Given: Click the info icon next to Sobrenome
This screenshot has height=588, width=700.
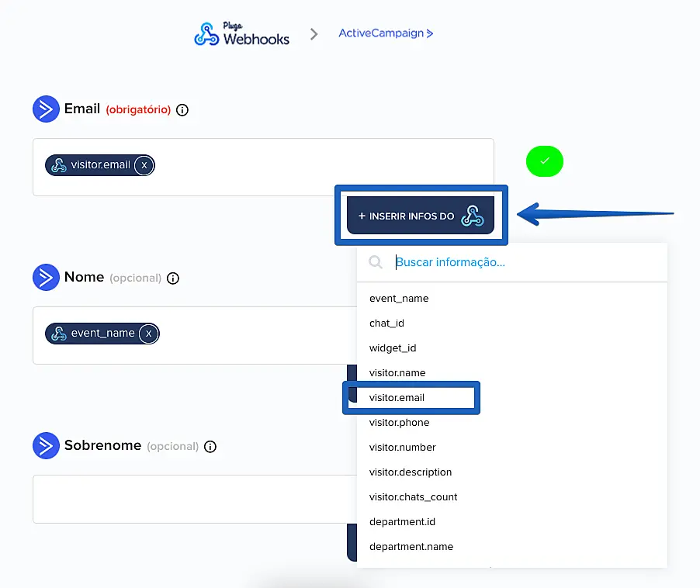Looking at the screenshot, I should (210, 447).
